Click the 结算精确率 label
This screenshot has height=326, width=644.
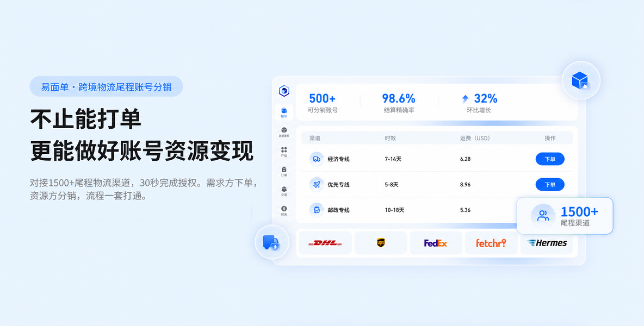pos(398,110)
